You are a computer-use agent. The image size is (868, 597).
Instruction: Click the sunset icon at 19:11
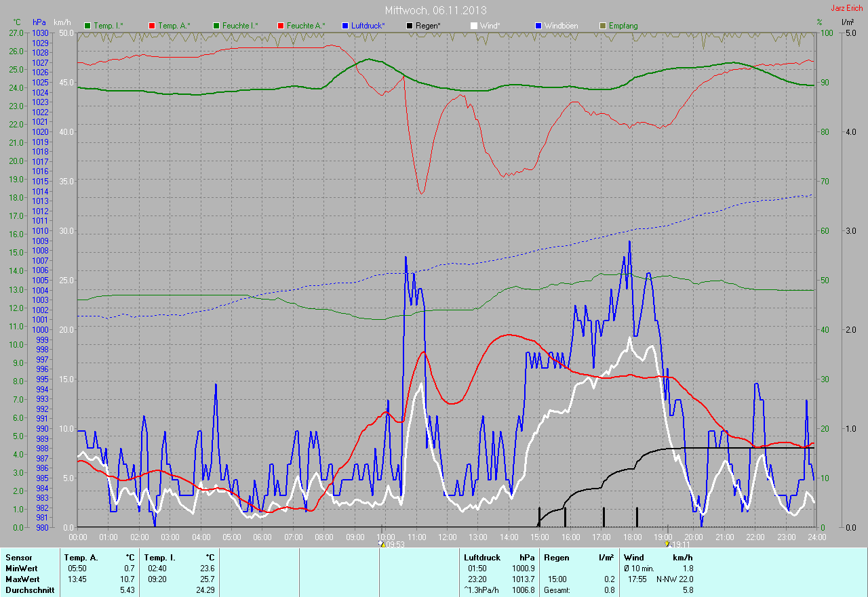[x=669, y=544]
